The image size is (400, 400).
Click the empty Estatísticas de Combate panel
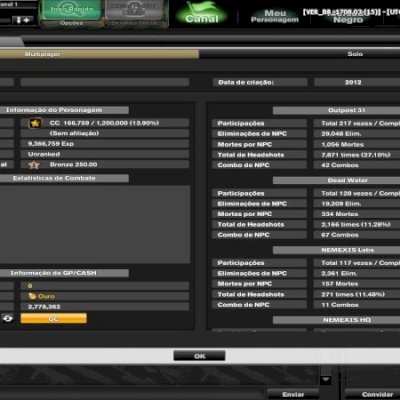click(x=95, y=224)
